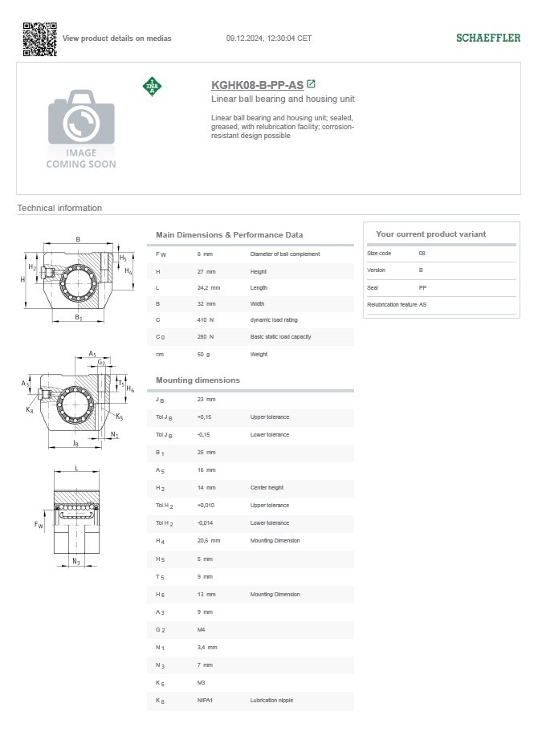
Task: Click the Basic static load capacity label
Action: coord(280,337)
